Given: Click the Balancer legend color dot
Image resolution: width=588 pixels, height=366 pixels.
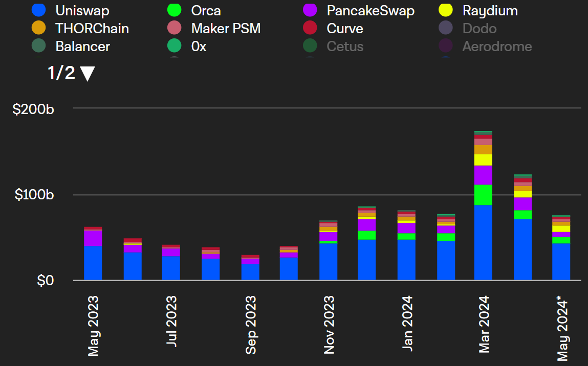Looking at the screenshot, I should pyautogui.click(x=38, y=45).
